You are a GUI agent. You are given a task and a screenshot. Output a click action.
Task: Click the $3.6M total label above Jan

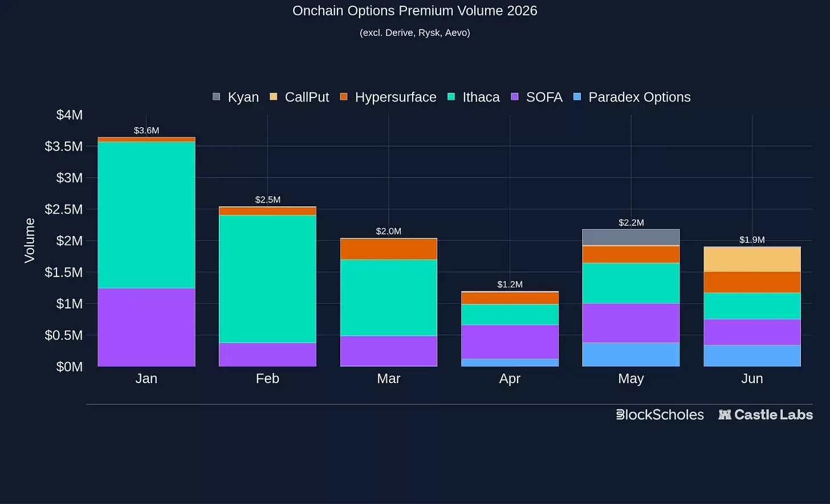(x=147, y=131)
